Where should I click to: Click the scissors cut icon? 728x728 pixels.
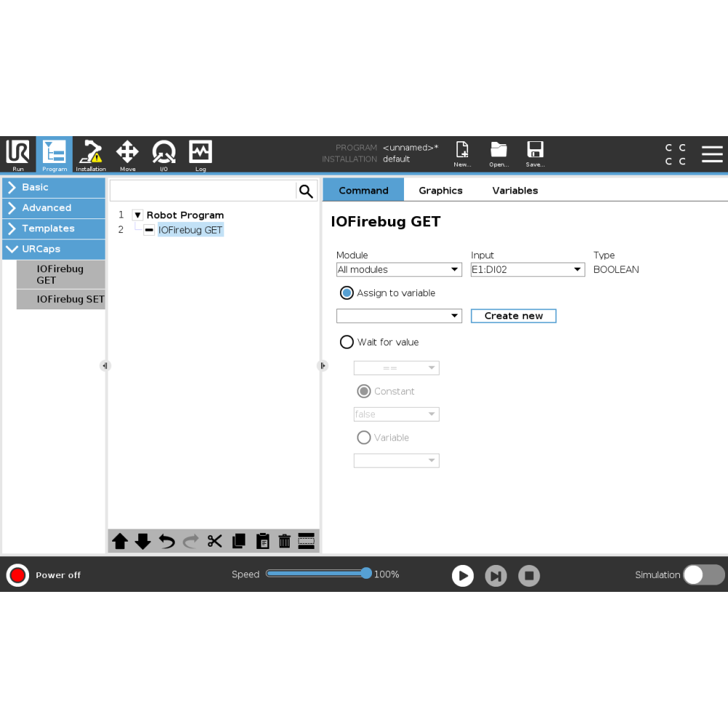[215, 541]
